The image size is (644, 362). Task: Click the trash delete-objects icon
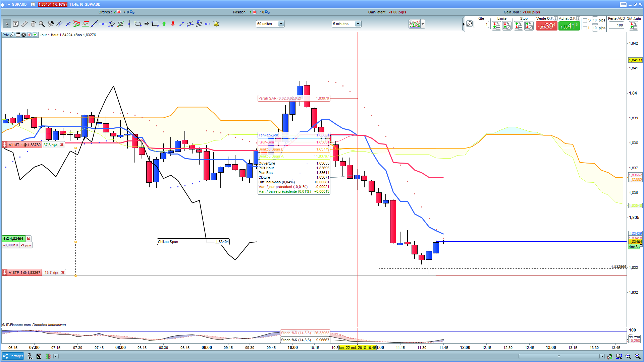click(33, 24)
